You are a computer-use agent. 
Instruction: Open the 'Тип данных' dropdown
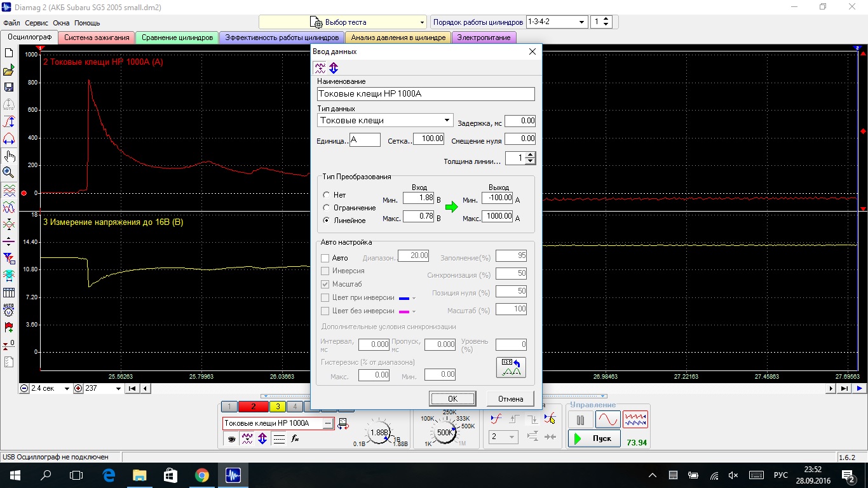pyautogui.click(x=447, y=120)
